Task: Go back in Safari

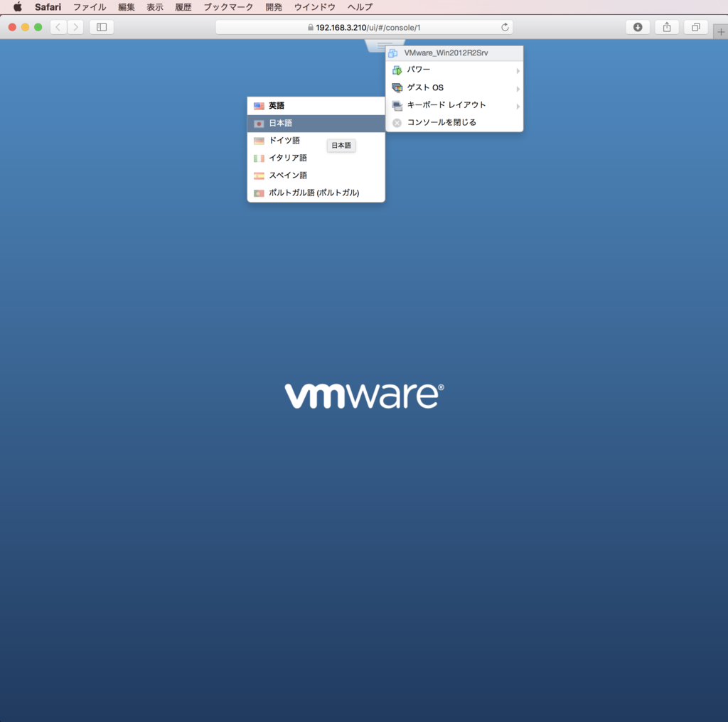Action: pyautogui.click(x=58, y=28)
